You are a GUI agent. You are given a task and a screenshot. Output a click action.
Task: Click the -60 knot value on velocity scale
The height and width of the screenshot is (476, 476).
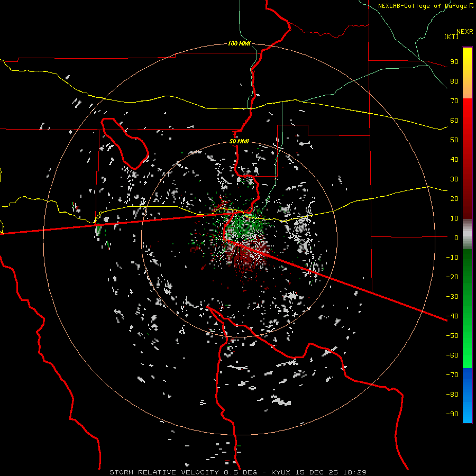(452, 355)
